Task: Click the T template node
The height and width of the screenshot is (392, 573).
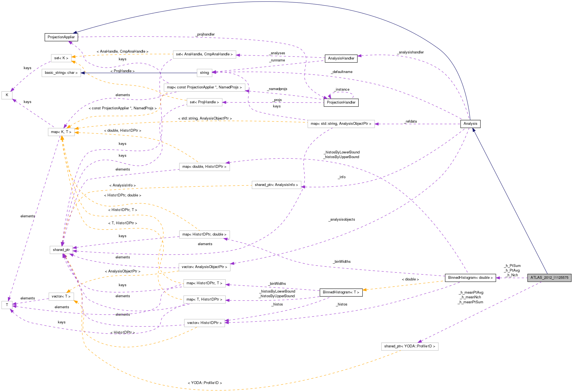Action: (x=7, y=305)
